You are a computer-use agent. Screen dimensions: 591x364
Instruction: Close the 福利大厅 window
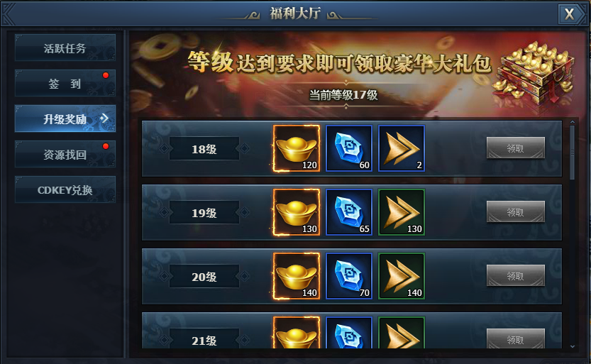pyautogui.click(x=569, y=14)
